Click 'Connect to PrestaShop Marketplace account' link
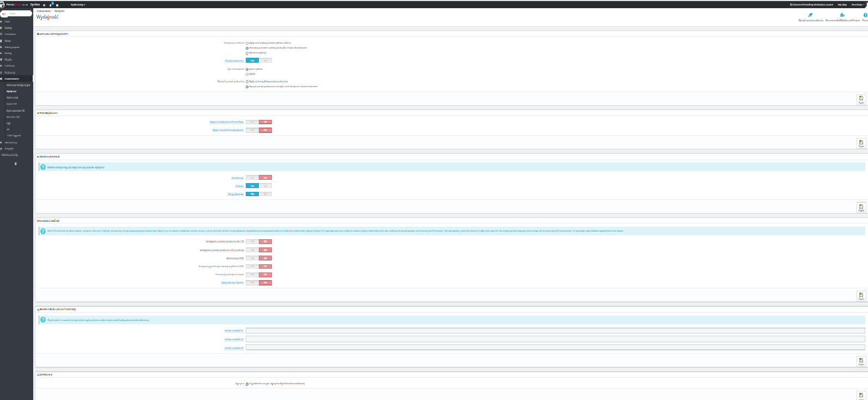The height and width of the screenshot is (400, 868). [811, 4]
